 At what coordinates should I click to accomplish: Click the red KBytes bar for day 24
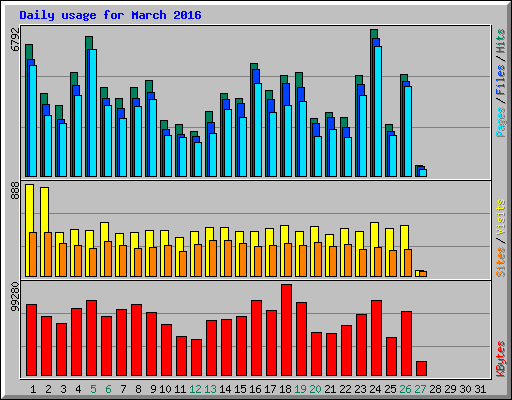click(x=376, y=338)
